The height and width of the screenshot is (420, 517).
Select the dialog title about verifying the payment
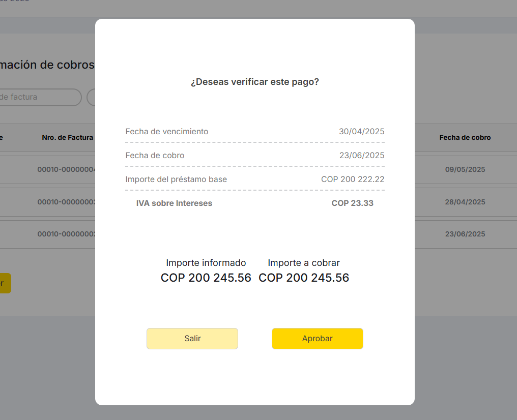(254, 82)
